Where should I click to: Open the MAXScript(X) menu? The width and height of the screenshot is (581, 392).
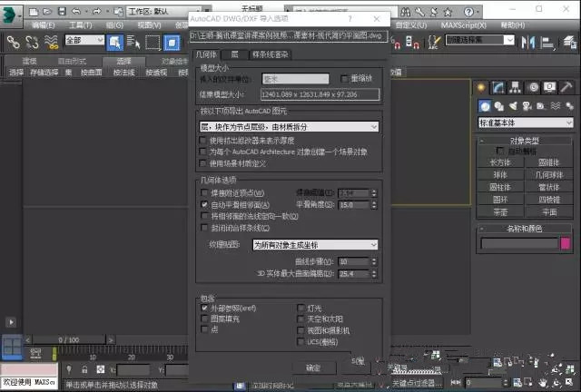click(464, 25)
